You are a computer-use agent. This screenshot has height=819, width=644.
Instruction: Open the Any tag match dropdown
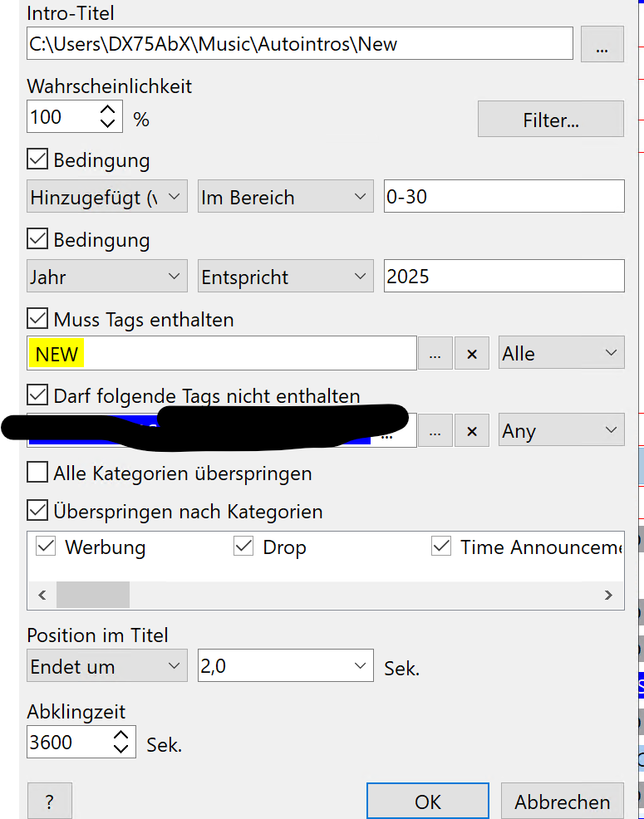(562, 430)
